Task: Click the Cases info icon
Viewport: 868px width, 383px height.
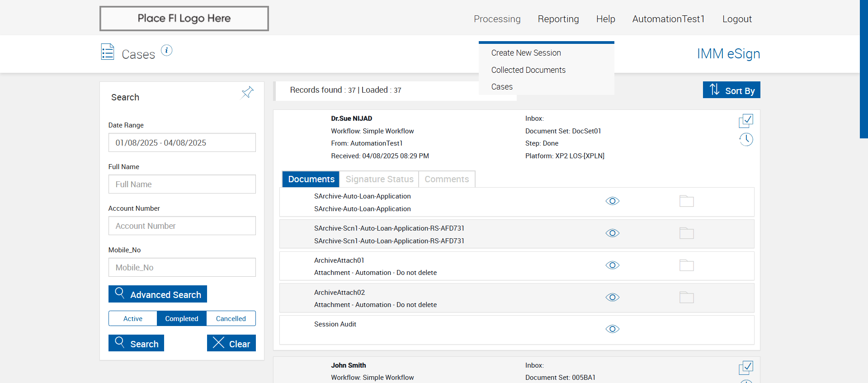Action: click(167, 51)
